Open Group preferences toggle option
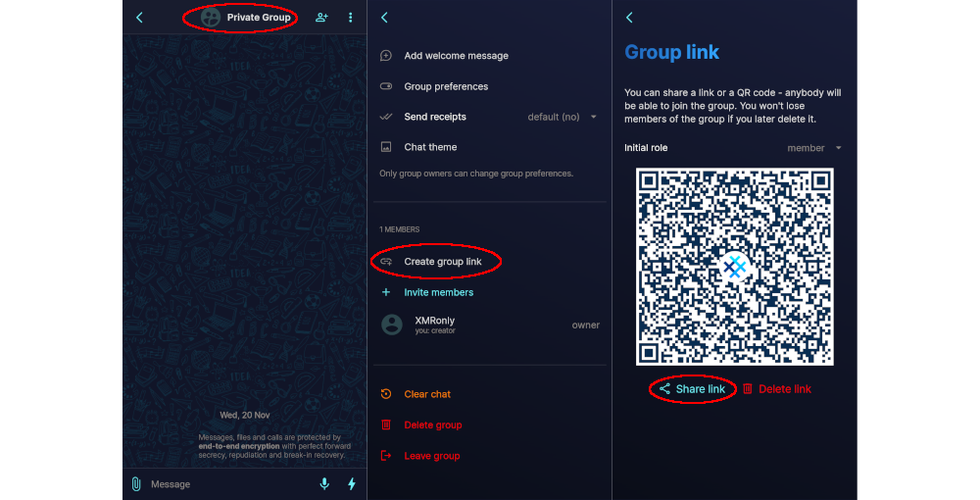 489,86
